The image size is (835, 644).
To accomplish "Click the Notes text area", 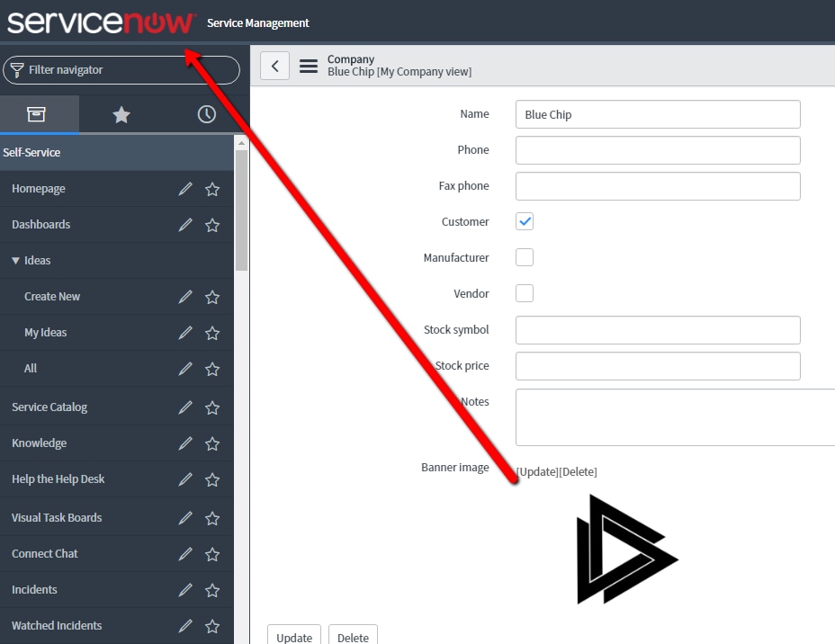I will pos(675,417).
